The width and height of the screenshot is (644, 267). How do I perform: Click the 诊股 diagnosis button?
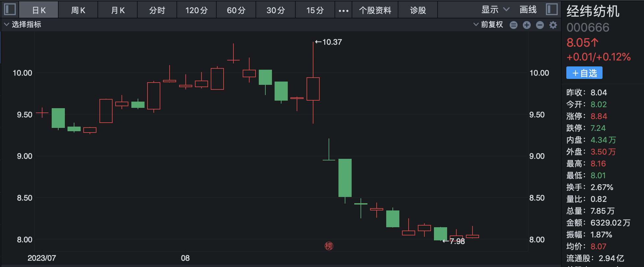pyautogui.click(x=418, y=11)
